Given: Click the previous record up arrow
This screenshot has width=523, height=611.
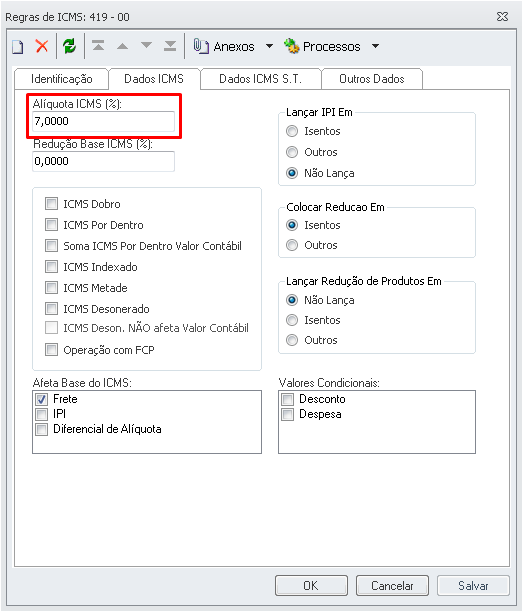Looking at the screenshot, I should pyautogui.click(x=122, y=46).
